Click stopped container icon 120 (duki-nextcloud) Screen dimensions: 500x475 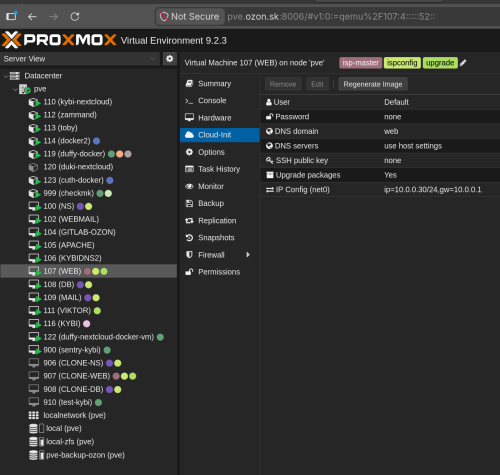[33, 167]
